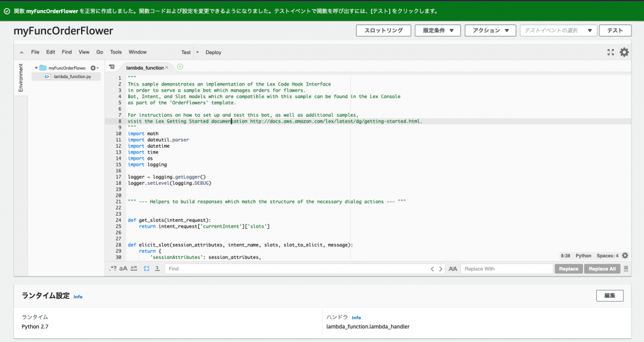Click the find bar side-panel icon after Replace All
The height and width of the screenshot is (342, 644).
point(626,269)
